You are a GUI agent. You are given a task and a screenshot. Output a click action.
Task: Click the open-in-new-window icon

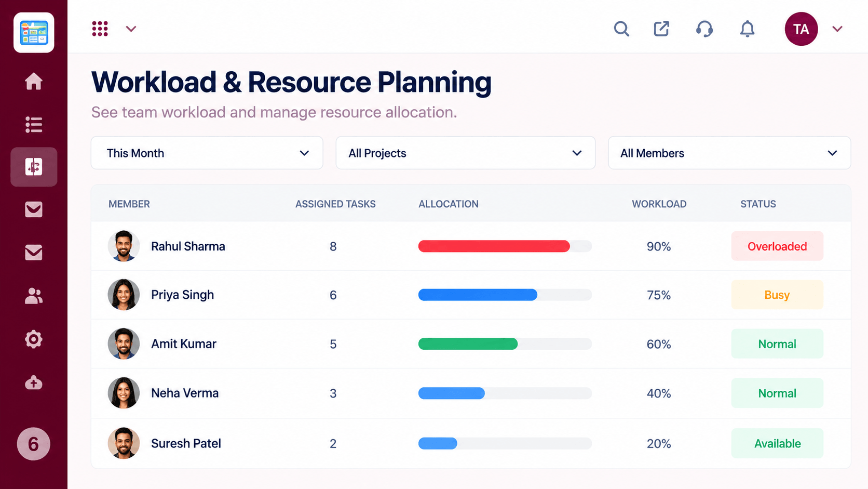point(661,29)
